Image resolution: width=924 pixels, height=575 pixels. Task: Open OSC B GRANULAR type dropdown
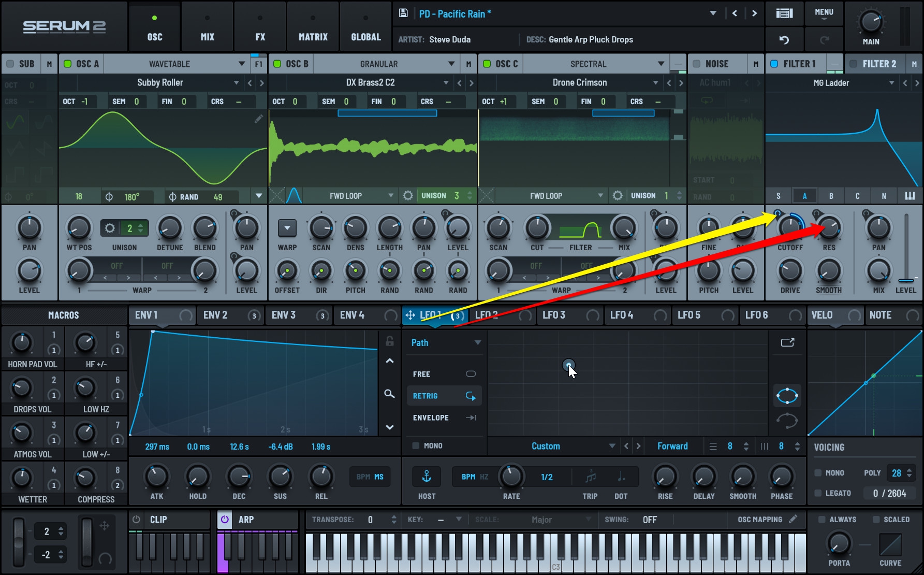[386, 64]
